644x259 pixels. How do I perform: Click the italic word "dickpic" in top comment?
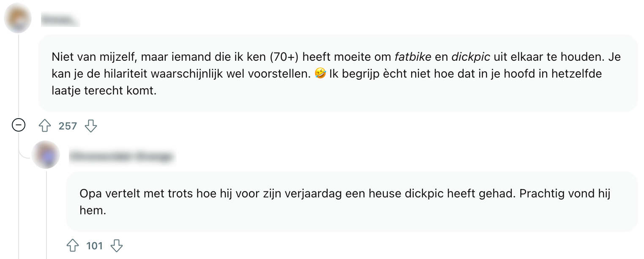(471, 57)
